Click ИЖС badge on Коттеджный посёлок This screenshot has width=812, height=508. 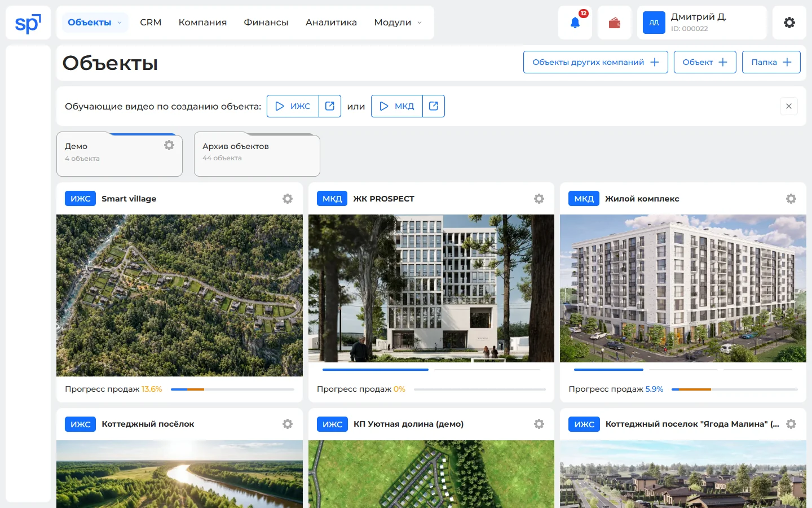point(81,424)
